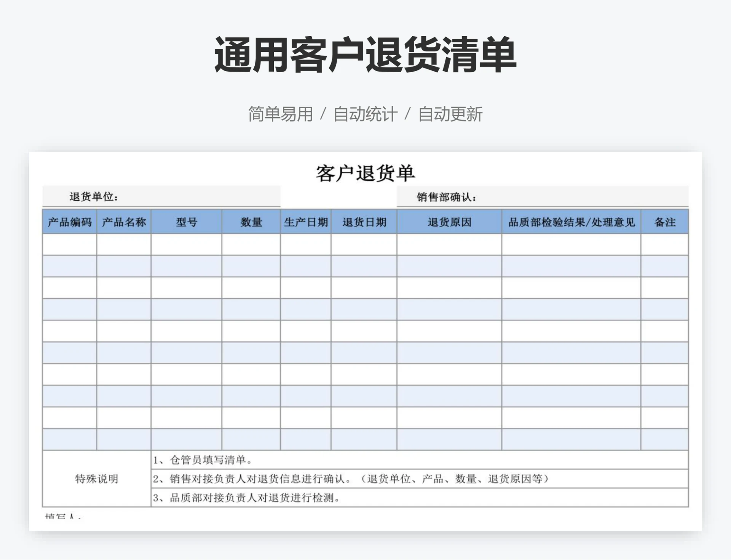Select the 生产日期 column header
Screen dimensions: 731x560
pyautogui.click(x=306, y=222)
